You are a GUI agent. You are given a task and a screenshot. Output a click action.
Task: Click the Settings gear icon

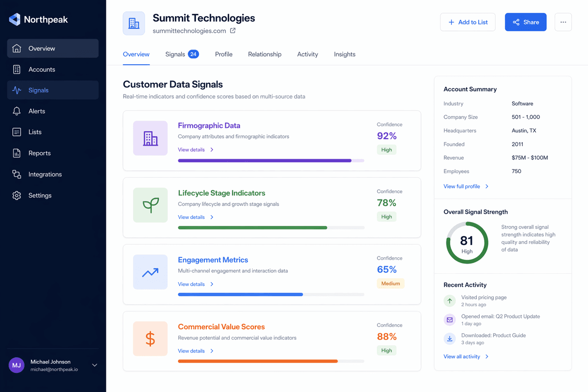coord(17,196)
